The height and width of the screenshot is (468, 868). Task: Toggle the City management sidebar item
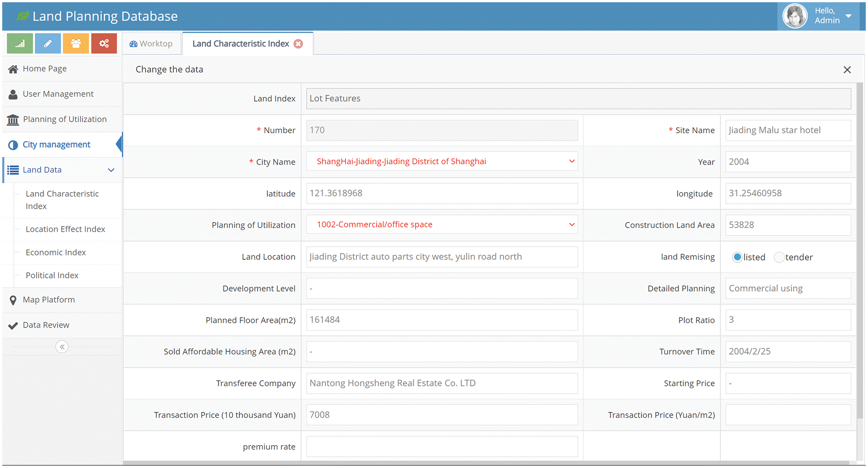click(x=56, y=144)
